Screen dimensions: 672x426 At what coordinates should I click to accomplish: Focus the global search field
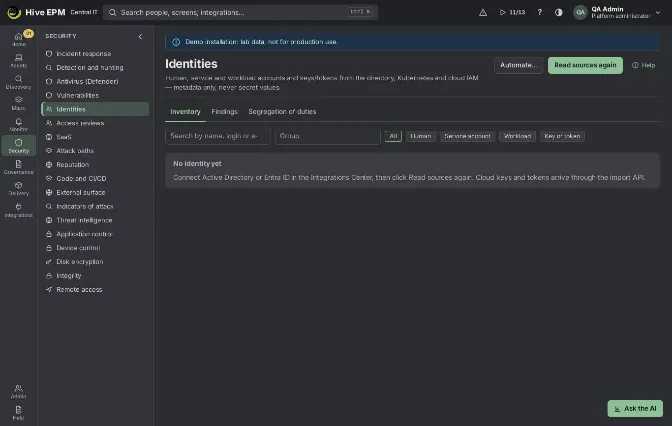(240, 12)
